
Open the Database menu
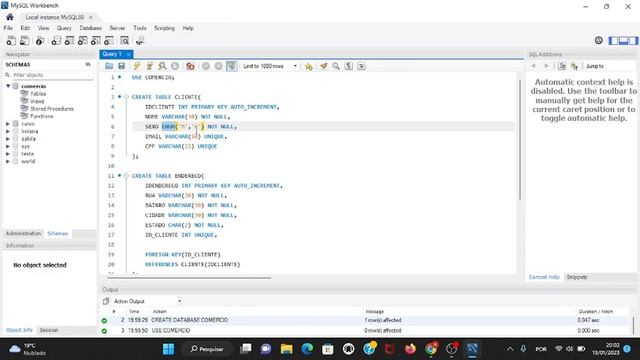click(x=91, y=28)
